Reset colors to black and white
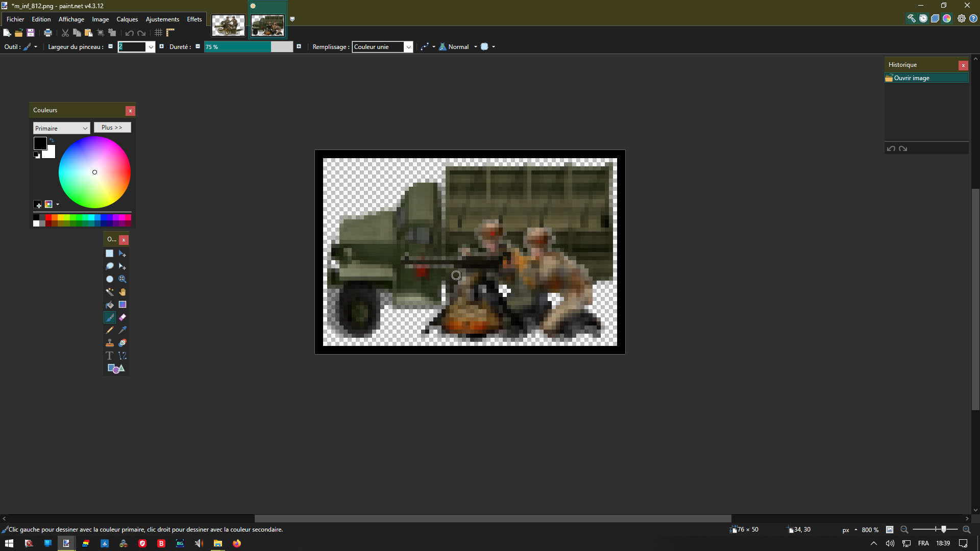980x551 pixels. tap(37, 155)
